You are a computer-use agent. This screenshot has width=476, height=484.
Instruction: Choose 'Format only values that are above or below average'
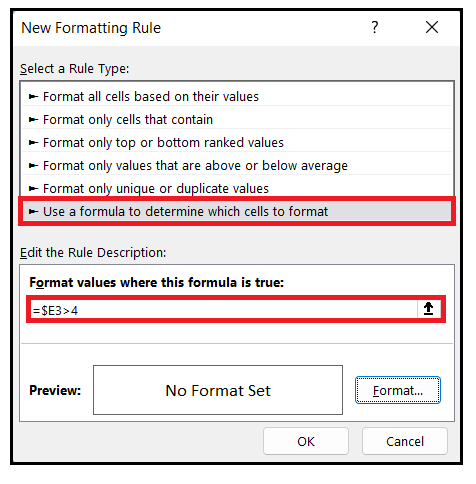click(x=237, y=166)
